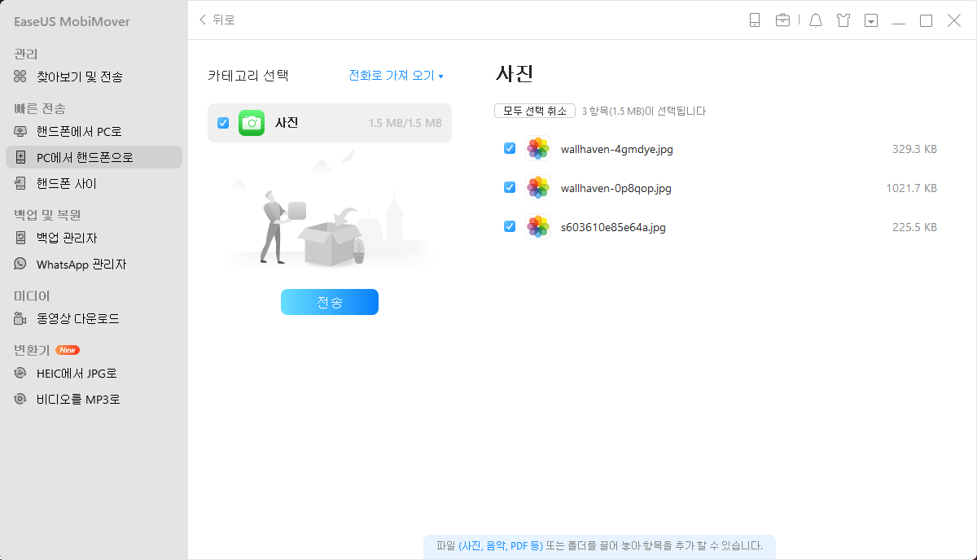977x560 pixels.
Task: Uncheck the 사진 category checkbox
Action: tap(222, 123)
